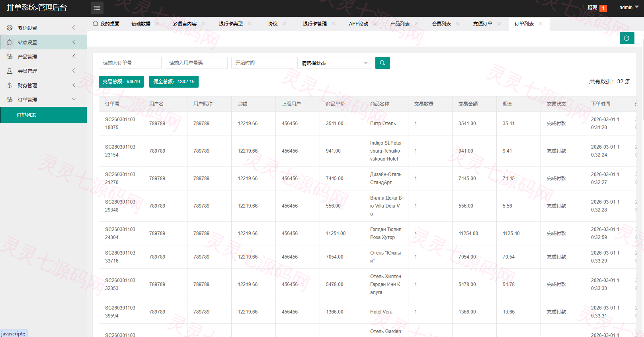This screenshot has width=644, height=337.
Task: Switch to the APP滚动 tab
Action: pos(359,24)
